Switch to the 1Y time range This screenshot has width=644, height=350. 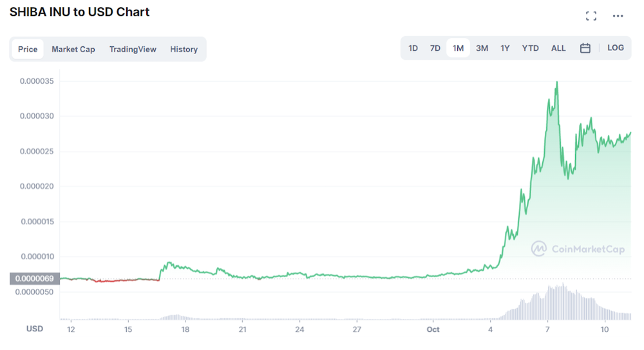505,48
